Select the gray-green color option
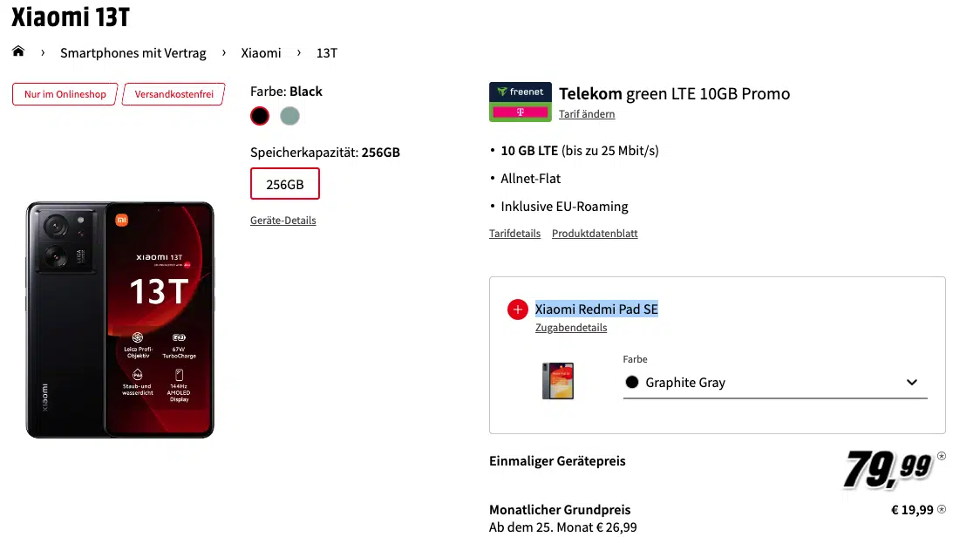The height and width of the screenshot is (537, 980). [x=289, y=116]
